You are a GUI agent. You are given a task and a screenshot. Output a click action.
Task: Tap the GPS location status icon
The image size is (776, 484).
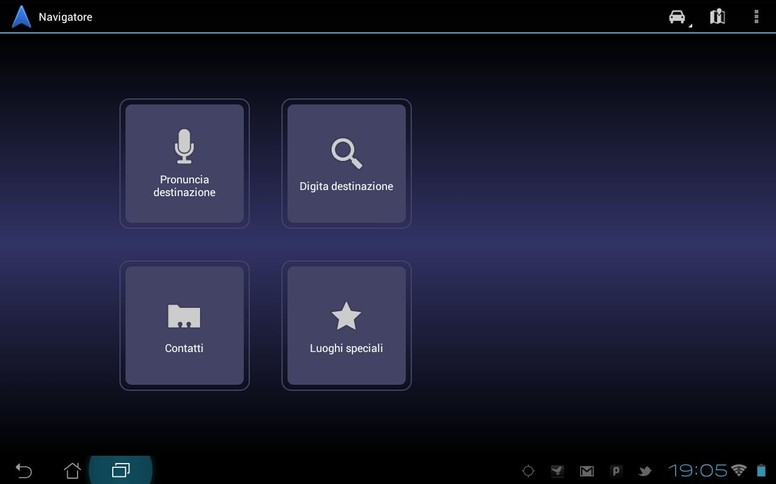coord(528,471)
